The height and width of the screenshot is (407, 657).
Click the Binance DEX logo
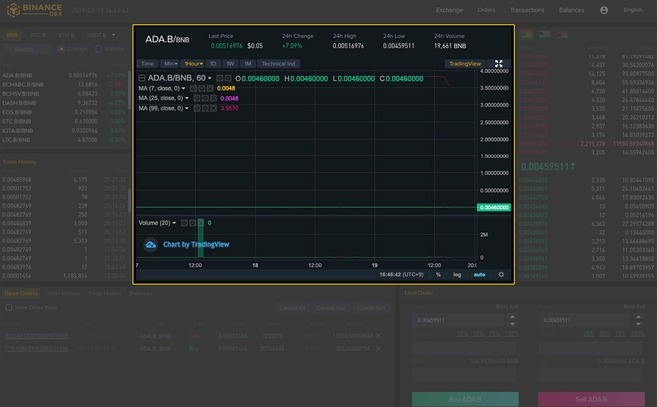tap(34, 10)
